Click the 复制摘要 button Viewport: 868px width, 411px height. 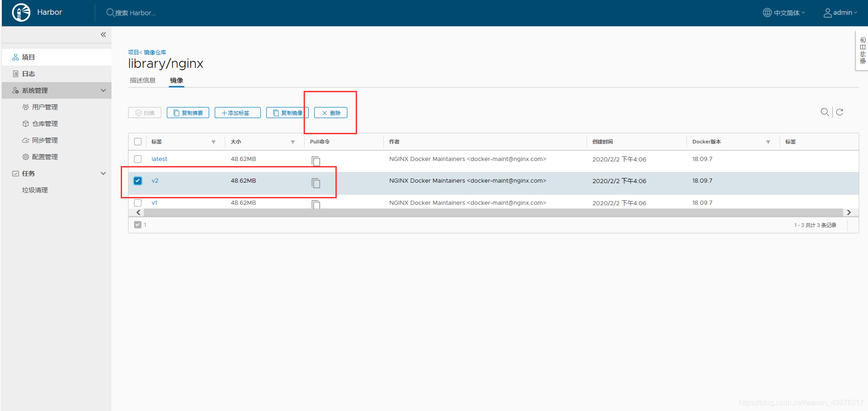[188, 113]
